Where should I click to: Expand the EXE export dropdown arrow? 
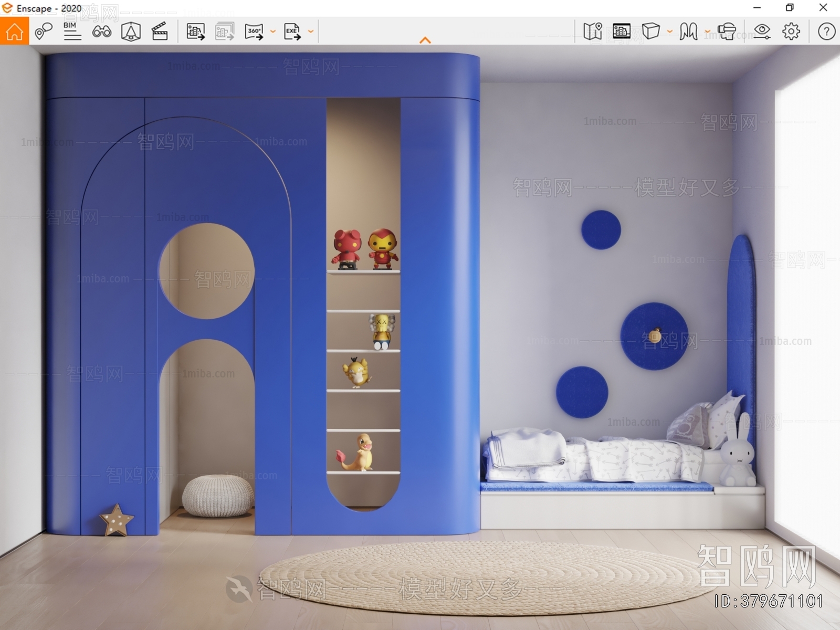pyautogui.click(x=311, y=31)
